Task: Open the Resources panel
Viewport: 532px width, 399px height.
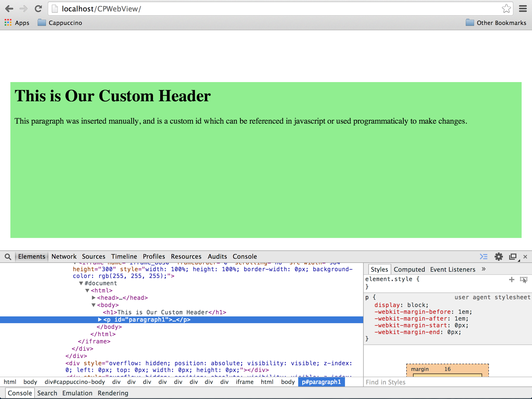Action: [186, 256]
